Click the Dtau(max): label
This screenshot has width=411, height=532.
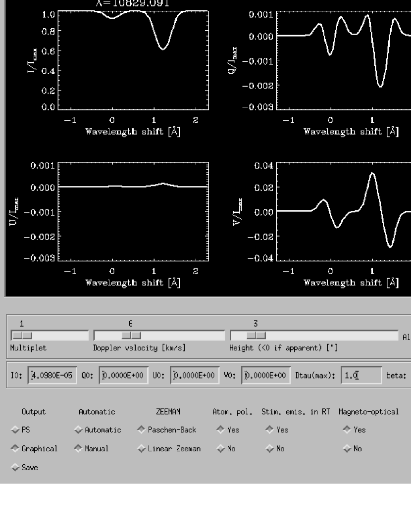point(315,376)
